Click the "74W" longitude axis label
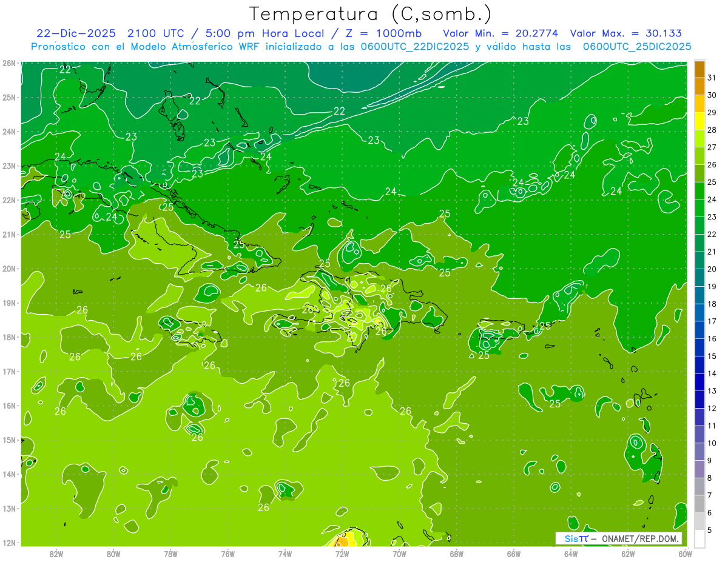 coord(285,554)
